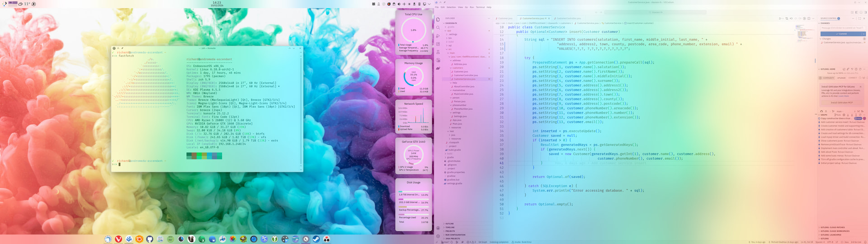Image resolution: width=868 pixels, height=244 pixels.
Task: Open the Extensions view in activity bar
Action: coord(438,44)
